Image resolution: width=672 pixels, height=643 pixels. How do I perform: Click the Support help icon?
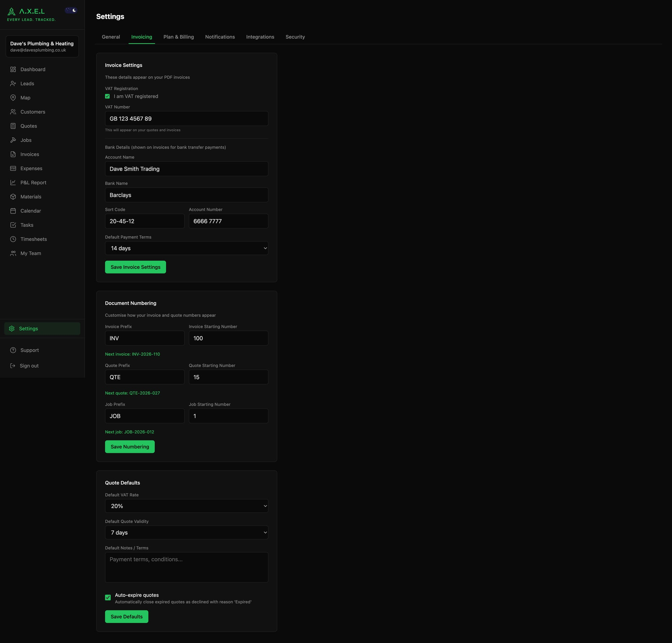pyautogui.click(x=13, y=350)
